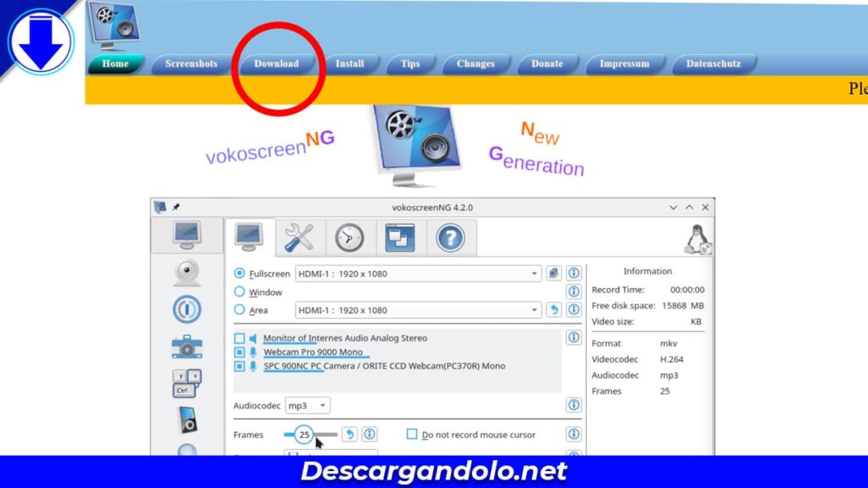Viewport: 868px width, 488px height.
Task: Select the Fullscreen radio button
Action: pos(240,273)
